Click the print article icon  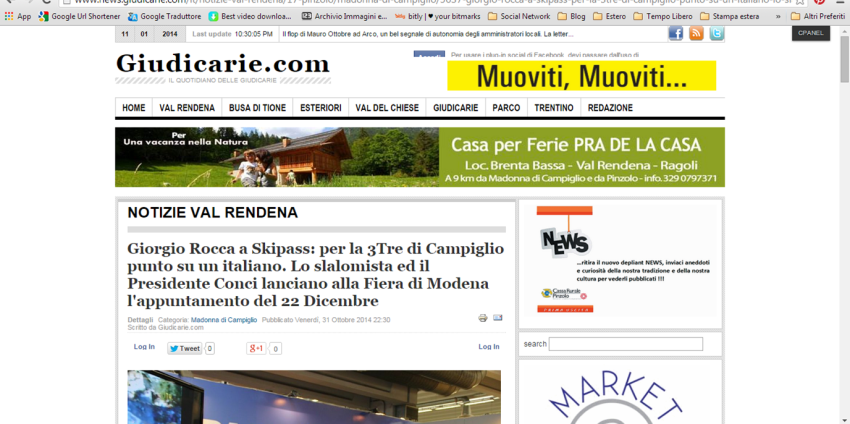click(x=483, y=318)
